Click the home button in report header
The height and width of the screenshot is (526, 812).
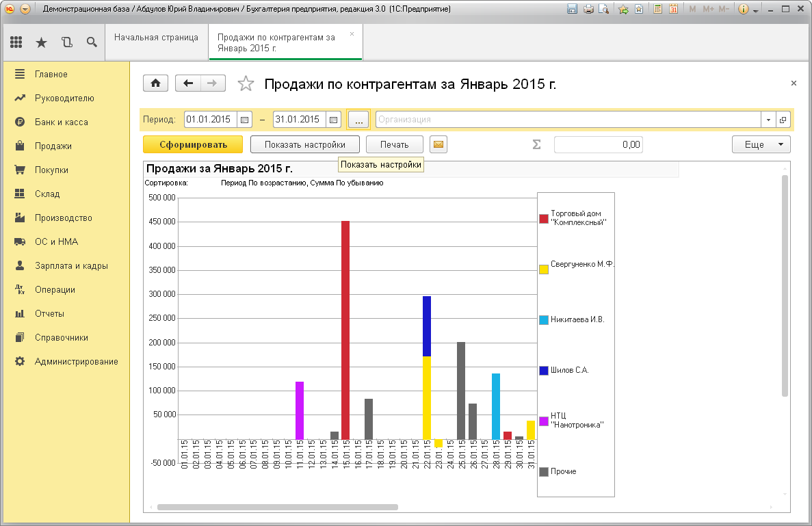(x=155, y=83)
